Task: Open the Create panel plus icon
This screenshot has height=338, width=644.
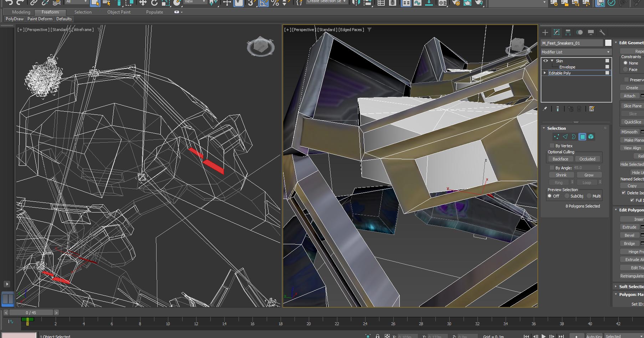Action: pyautogui.click(x=545, y=32)
